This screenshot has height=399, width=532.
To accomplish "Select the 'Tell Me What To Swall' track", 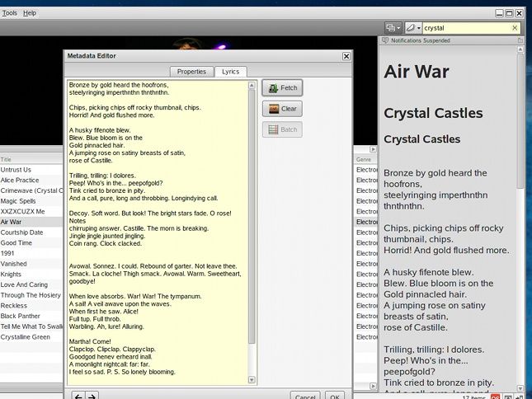I will (x=31, y=326).
